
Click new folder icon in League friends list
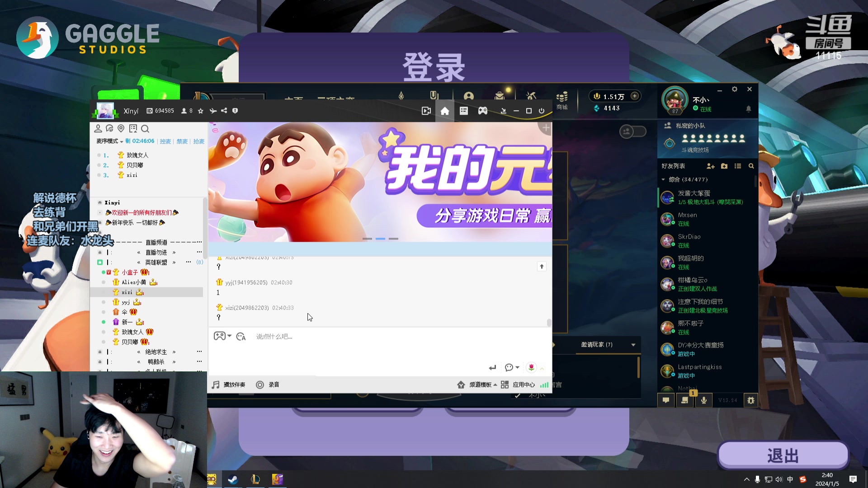click(x=724, y=166)
